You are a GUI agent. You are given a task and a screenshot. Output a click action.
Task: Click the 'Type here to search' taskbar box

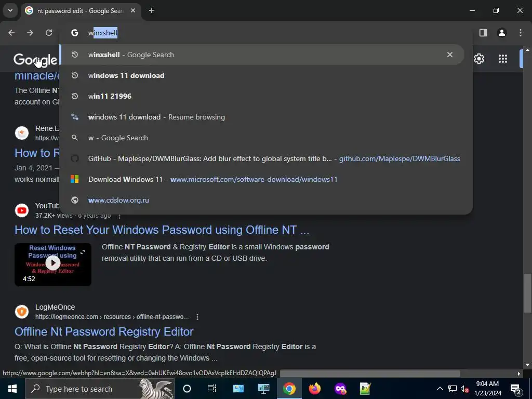[x=100, y=389]
